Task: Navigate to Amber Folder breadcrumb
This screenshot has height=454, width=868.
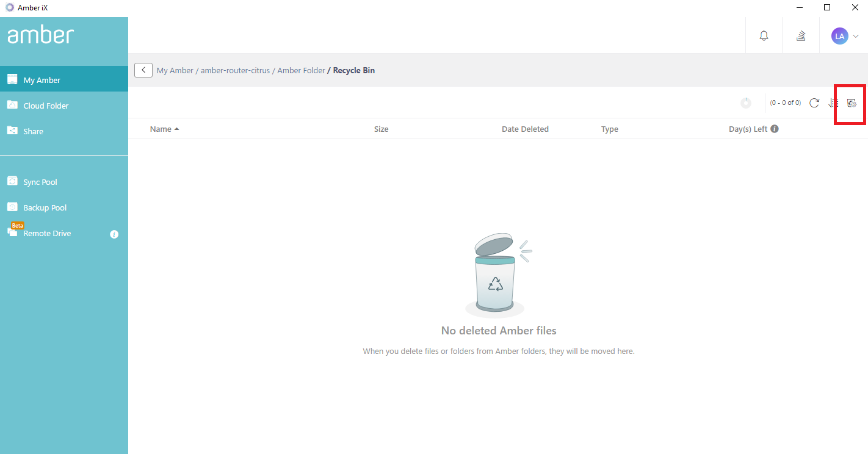Action: point(301,70)
